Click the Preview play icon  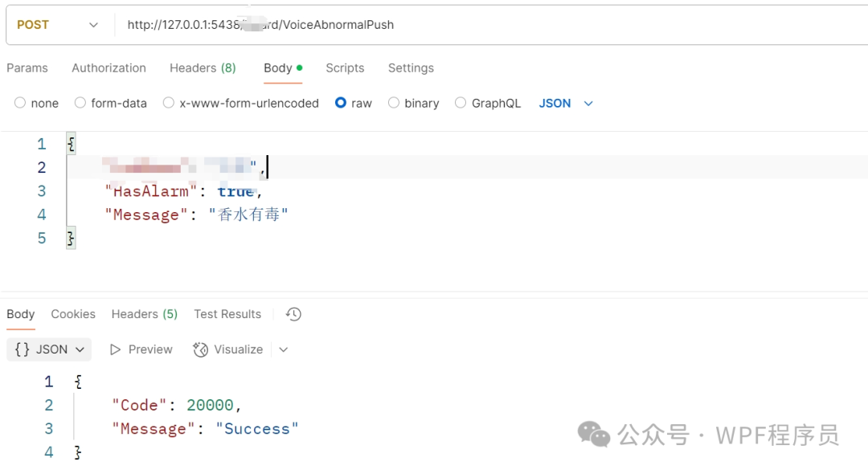(x=115, y=349)
